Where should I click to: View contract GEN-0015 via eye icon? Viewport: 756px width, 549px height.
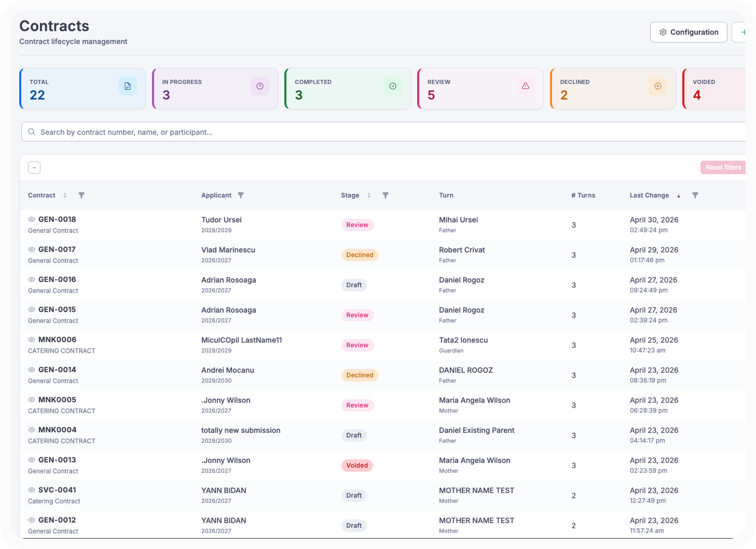[32, 309]
